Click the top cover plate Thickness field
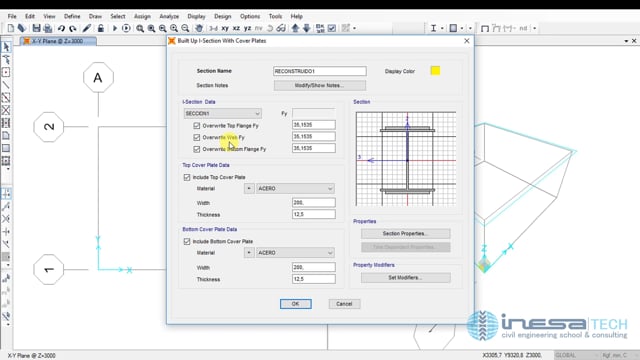 pos(313,214)
